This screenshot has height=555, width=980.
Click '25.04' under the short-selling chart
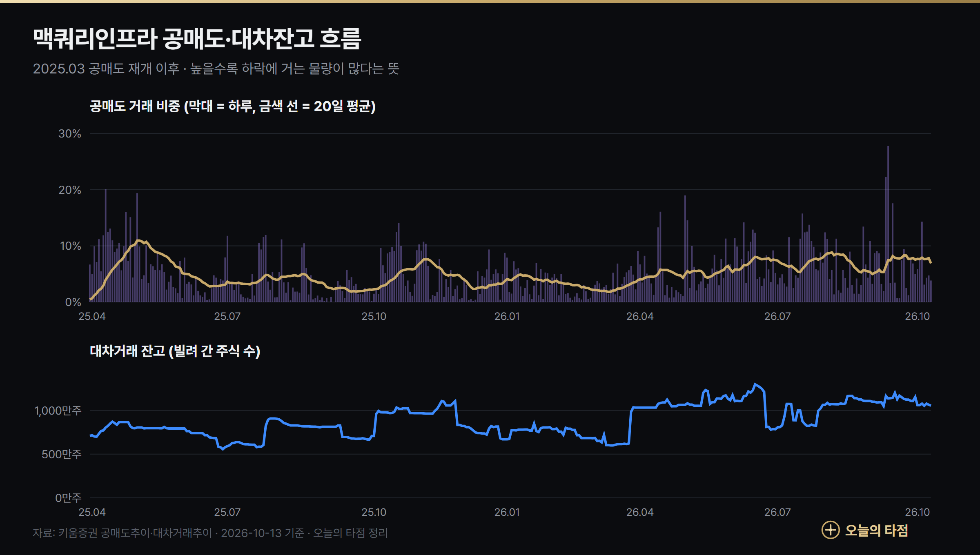tap(92, 316)
